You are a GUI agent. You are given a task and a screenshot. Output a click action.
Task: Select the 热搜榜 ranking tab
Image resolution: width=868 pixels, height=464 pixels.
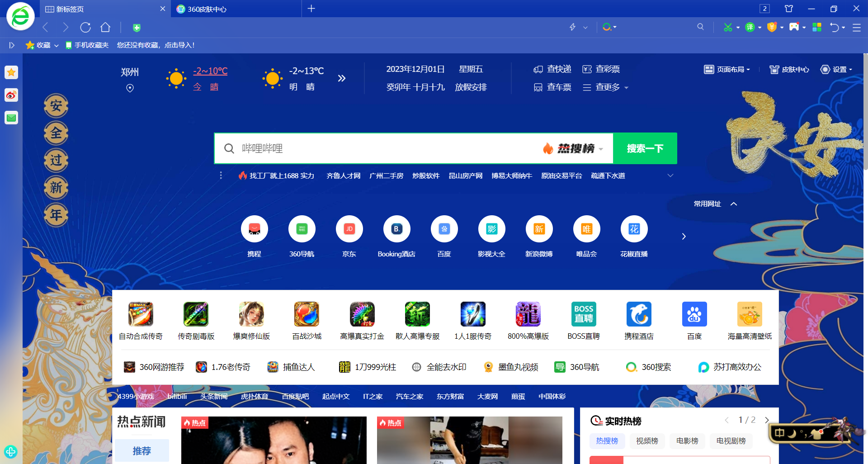(x=607, y=440)
